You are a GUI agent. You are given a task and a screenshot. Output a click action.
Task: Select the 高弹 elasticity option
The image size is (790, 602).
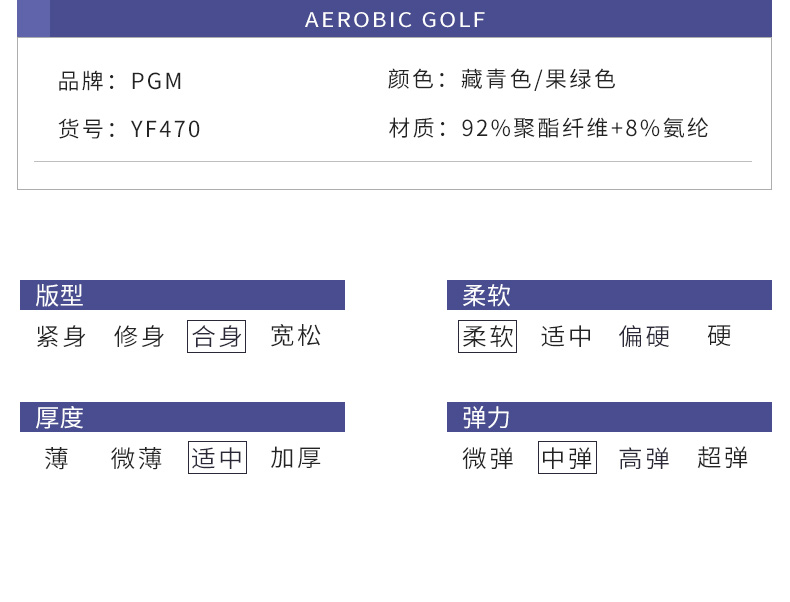coord(644,458)
